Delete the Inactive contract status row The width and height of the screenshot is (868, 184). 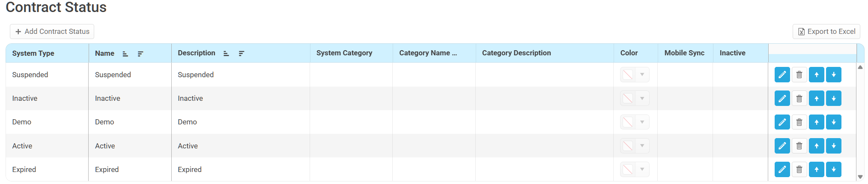(799, 98)
